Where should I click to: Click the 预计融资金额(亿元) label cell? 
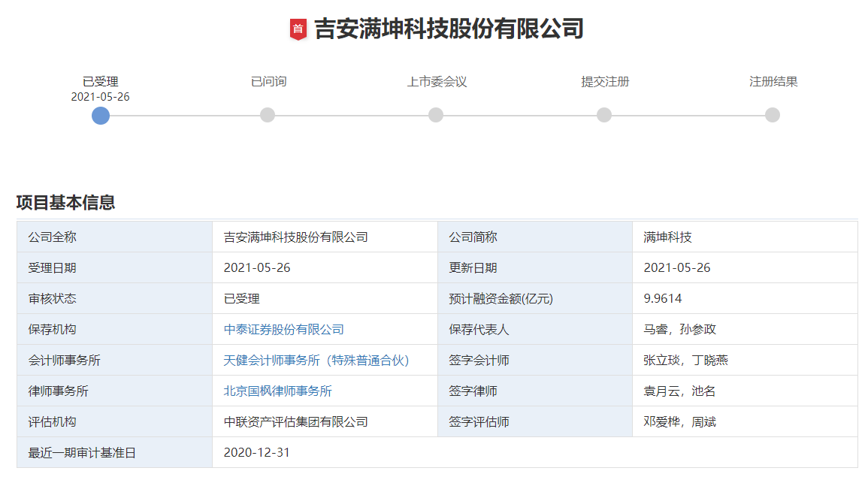click(x=535, y=299)
